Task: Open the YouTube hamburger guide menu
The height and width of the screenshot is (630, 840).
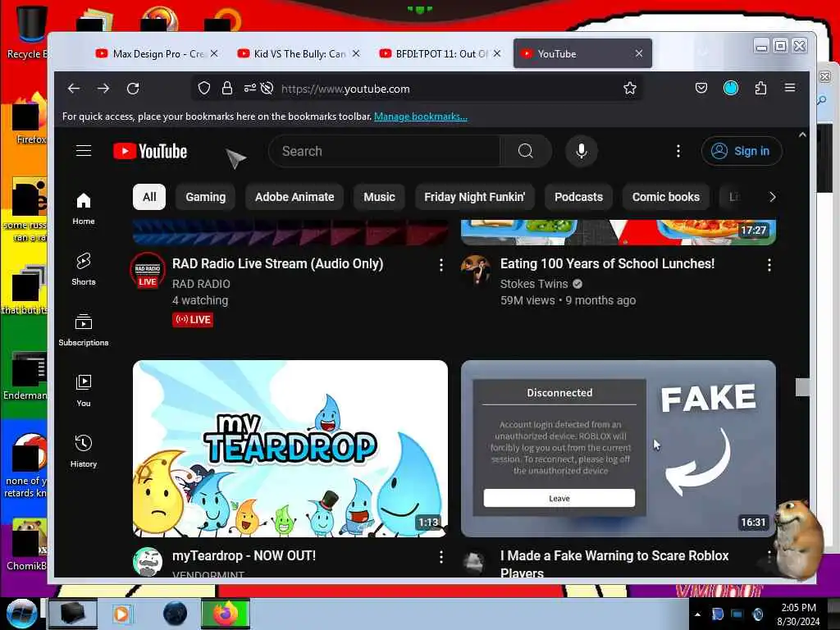Action: (x=84, y=151)
